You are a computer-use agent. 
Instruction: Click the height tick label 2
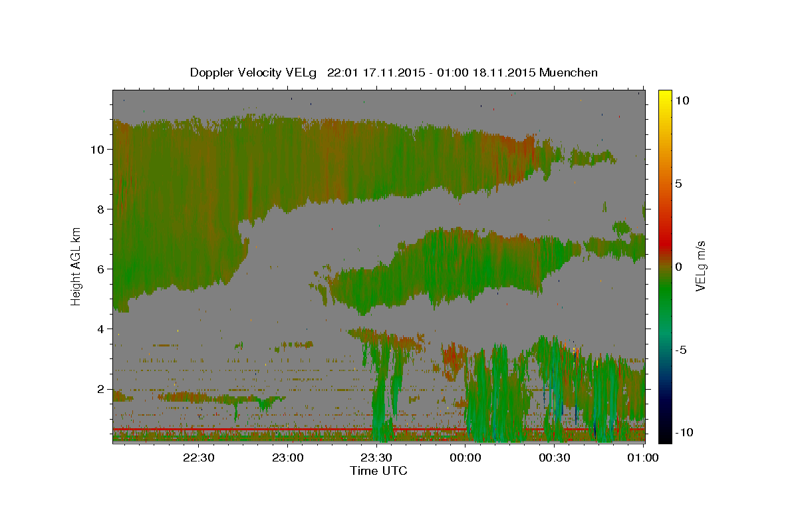(100, 389)
